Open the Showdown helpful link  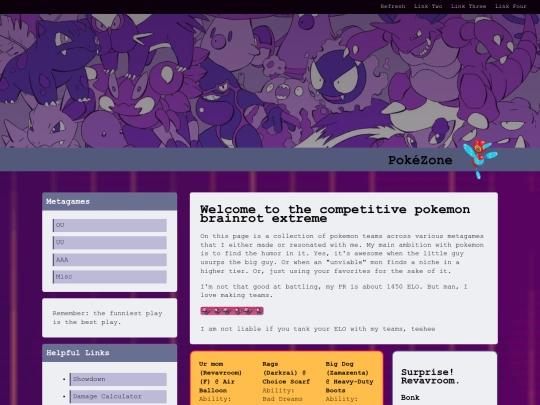tap(118, 379)
